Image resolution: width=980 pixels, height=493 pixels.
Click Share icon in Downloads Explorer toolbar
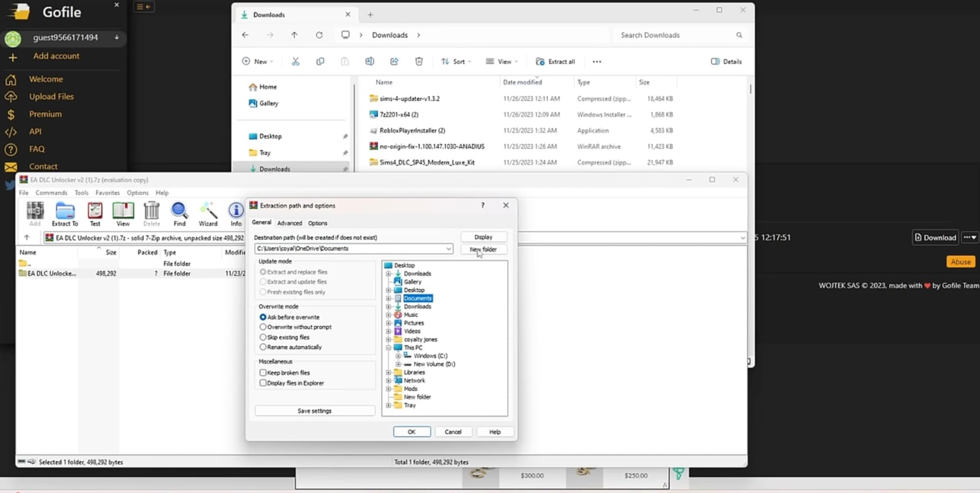(394, 61)
